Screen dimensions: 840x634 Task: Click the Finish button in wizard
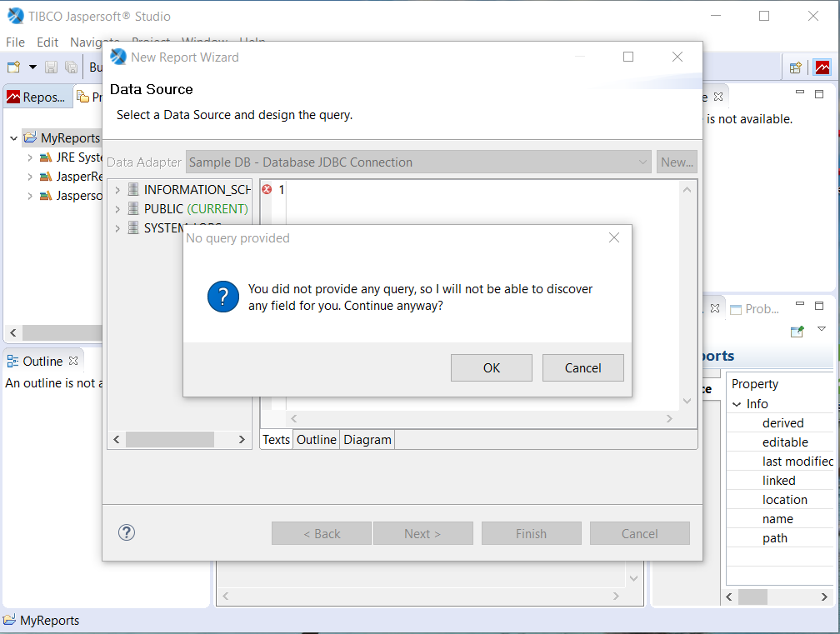[x=532, y=533]
